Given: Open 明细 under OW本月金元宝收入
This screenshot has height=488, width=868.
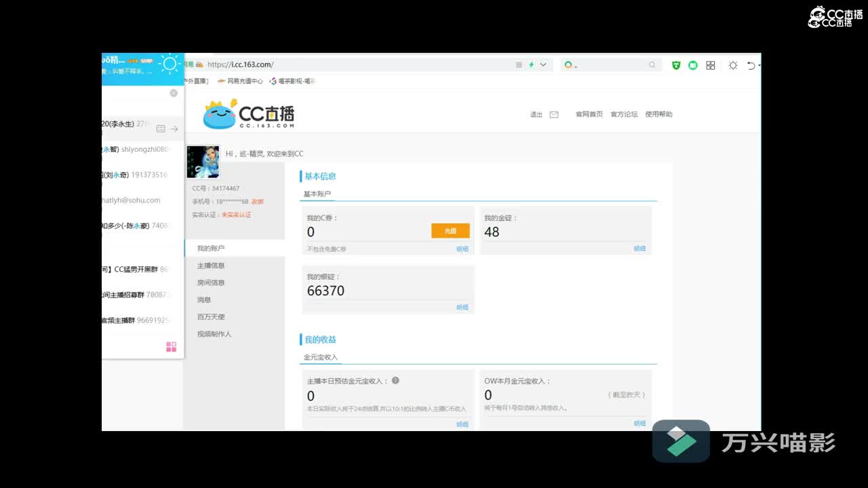Looking at the screenshot, I should tap(639, 424).
